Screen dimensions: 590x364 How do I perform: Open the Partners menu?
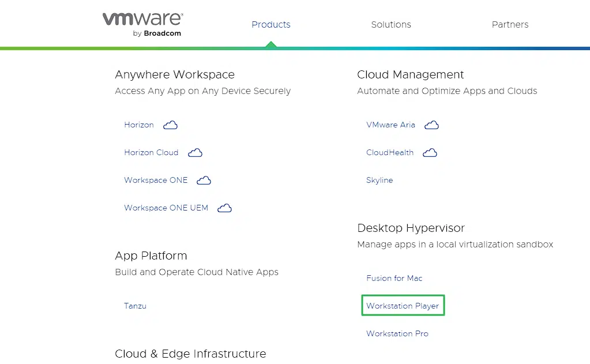point(510,24)
